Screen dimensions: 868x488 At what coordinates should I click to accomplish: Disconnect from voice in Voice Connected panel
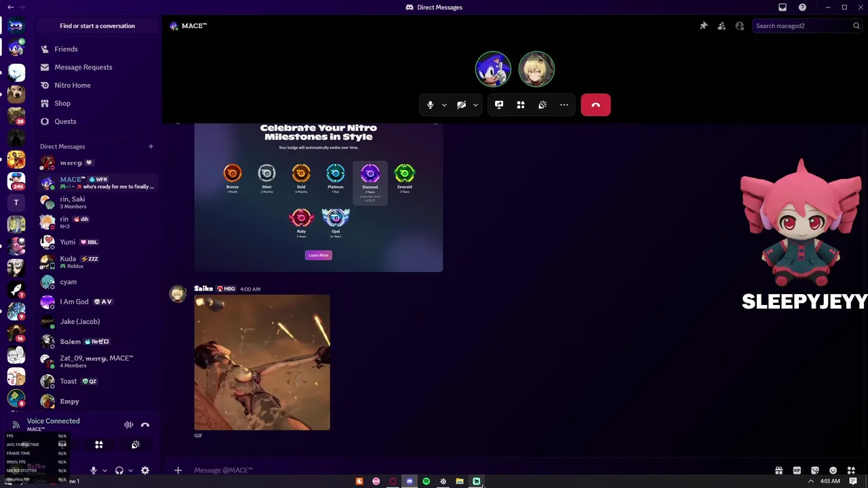tap(145, 425)
